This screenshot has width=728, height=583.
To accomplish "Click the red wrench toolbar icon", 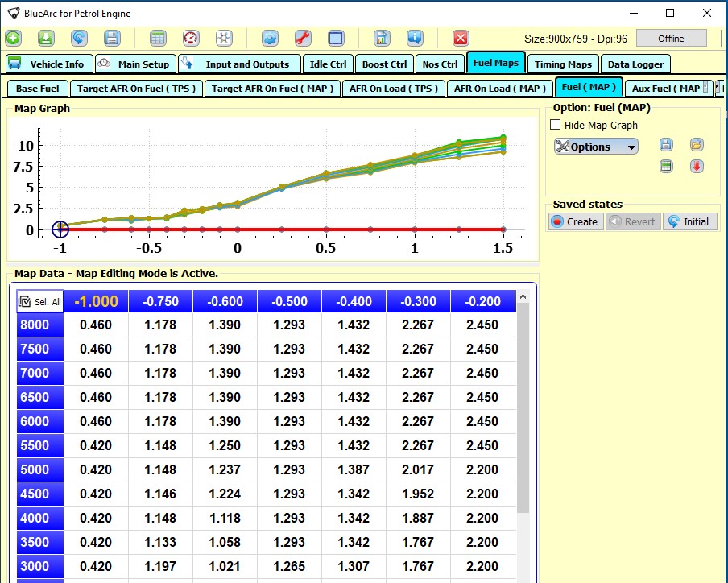I will [x=303, y=38].
